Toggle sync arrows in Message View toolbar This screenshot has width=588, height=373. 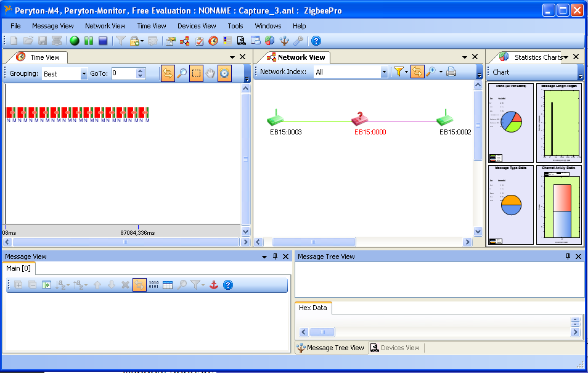pos(139,285)
